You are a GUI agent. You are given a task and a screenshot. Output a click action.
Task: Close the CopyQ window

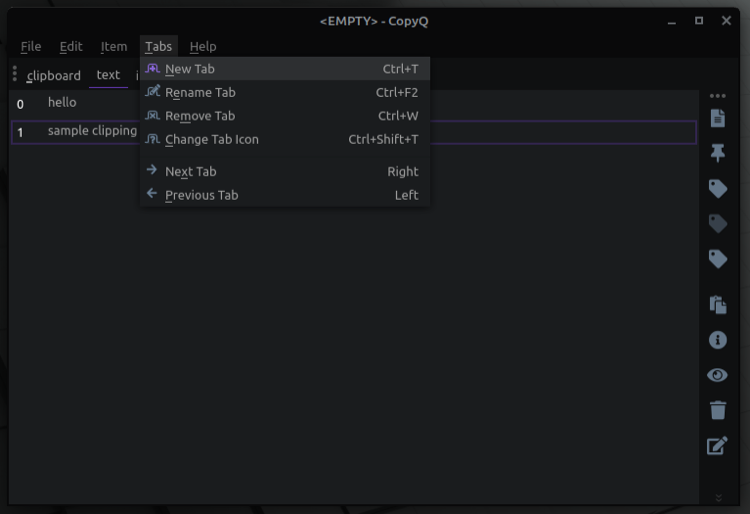(x=726, y=21)
